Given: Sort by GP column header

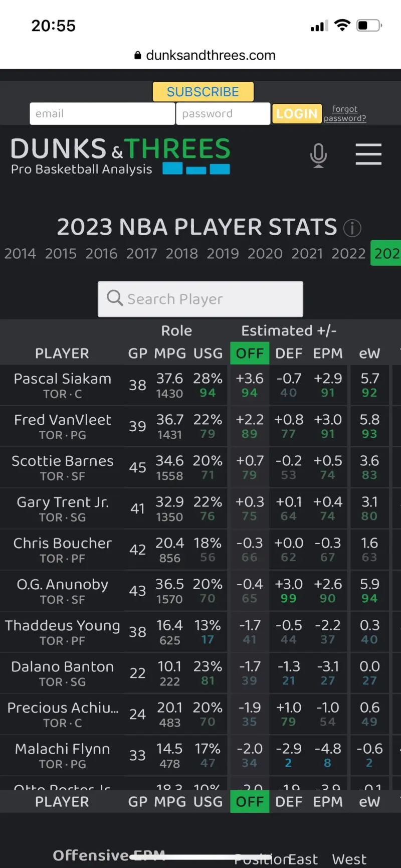Looking at the screenshot, I should click(138, 354).
